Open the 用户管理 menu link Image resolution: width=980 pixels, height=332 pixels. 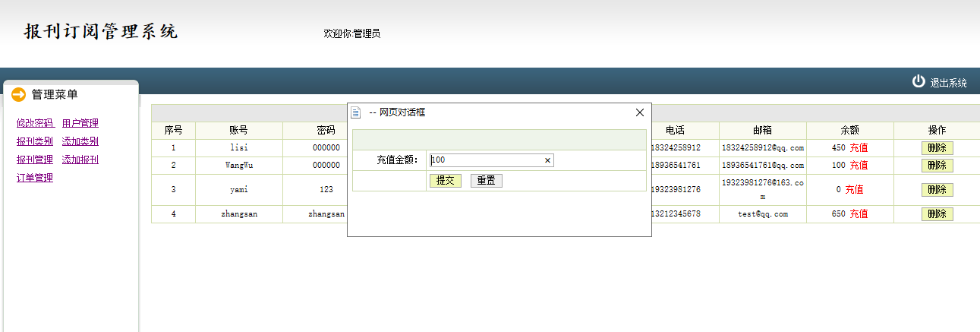(80, 123)
